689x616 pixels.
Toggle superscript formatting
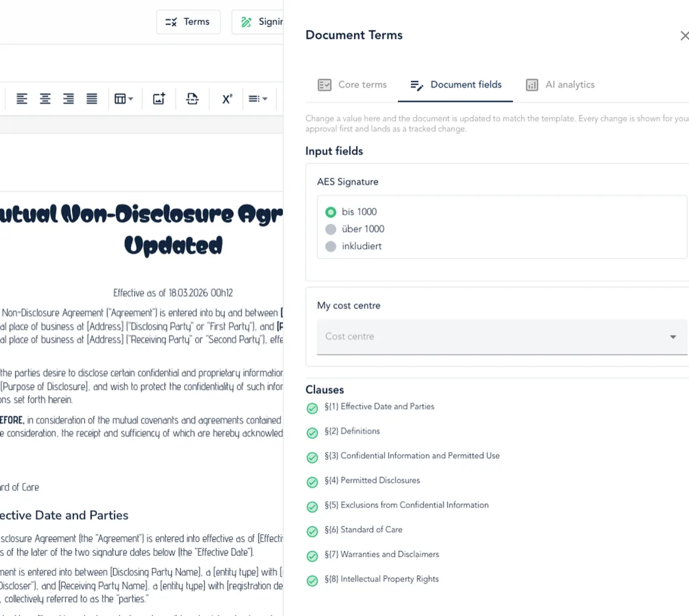click(x=227, y=99)
